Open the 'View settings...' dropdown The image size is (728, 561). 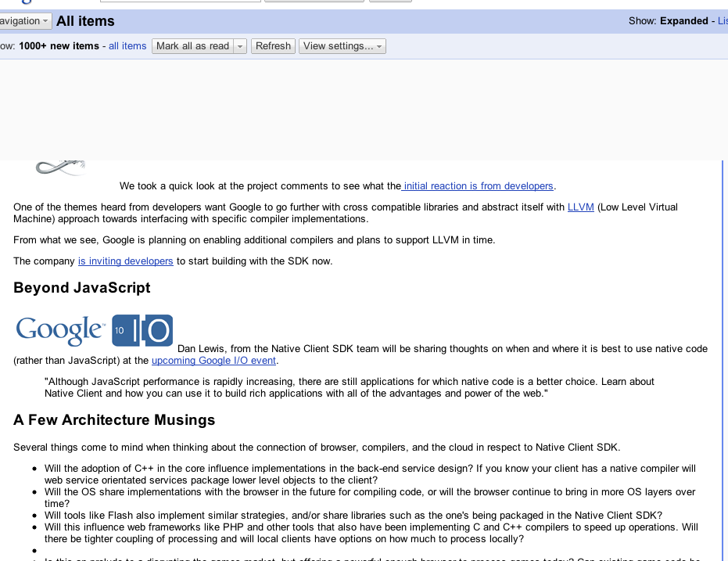342,46
